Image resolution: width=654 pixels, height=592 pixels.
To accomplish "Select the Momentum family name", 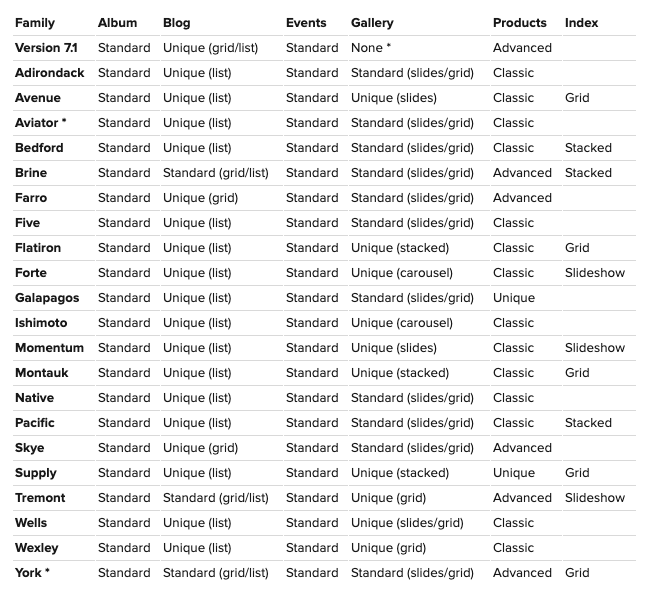I will click(x=49, y=348).
